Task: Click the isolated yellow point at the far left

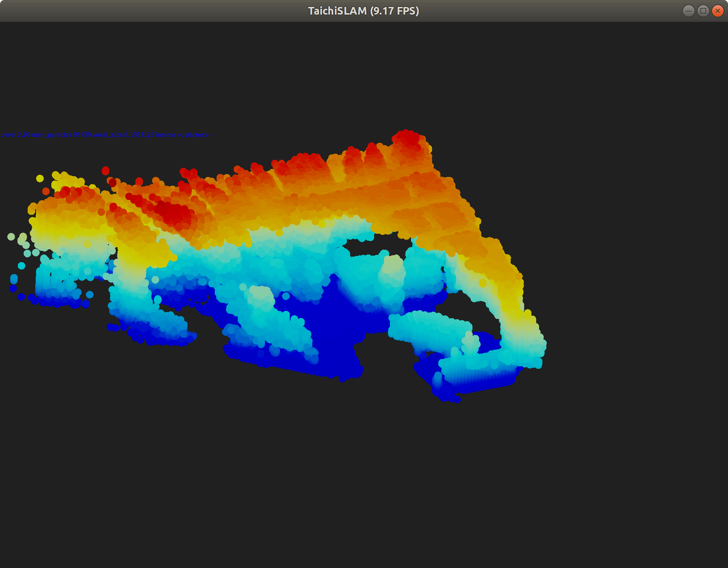Action: coord(40,178)
